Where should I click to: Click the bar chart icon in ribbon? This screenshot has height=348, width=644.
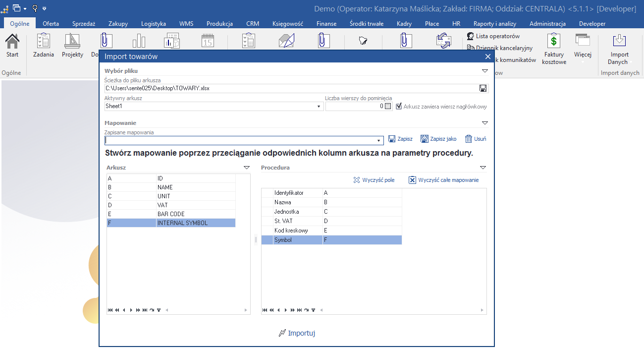tap(139, 41)
